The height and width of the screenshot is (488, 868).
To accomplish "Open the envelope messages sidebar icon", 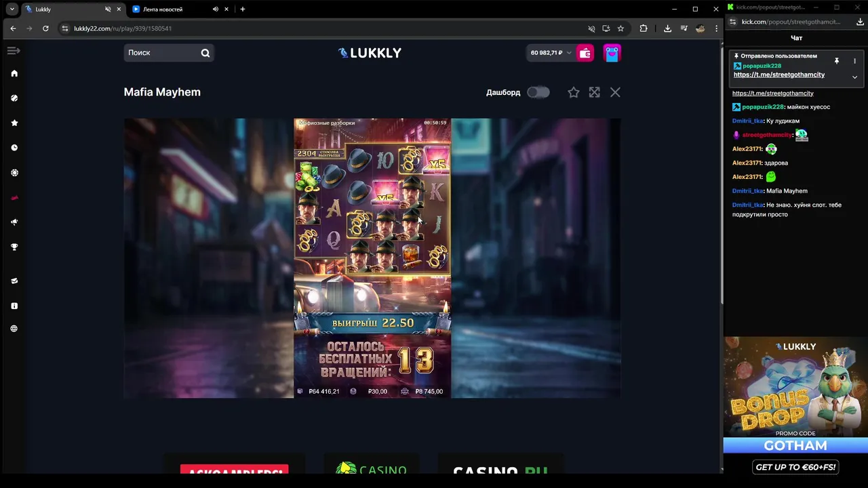I will 14,281.
